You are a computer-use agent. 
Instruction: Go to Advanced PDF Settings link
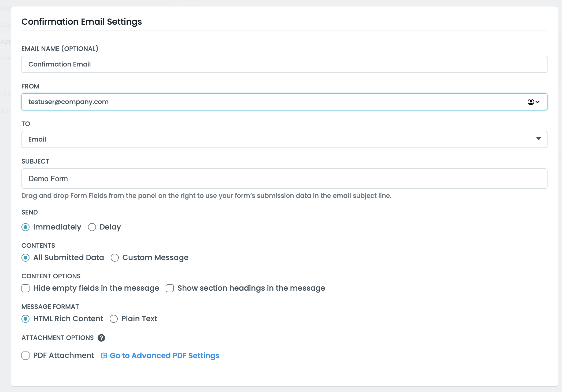click(x=164, y=356)
